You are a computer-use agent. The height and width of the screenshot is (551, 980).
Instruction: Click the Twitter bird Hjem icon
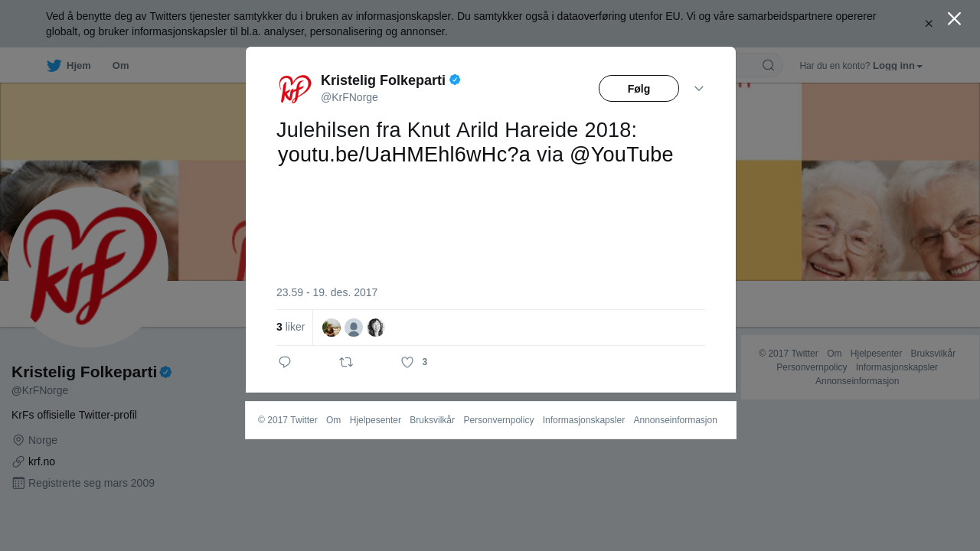54,66
